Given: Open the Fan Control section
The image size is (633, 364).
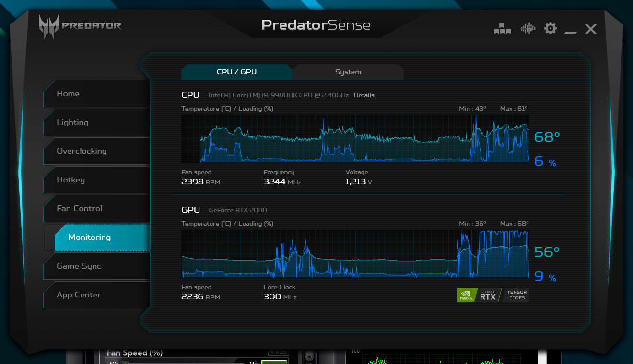Looking at the screenshot, I should coord(96,208).
